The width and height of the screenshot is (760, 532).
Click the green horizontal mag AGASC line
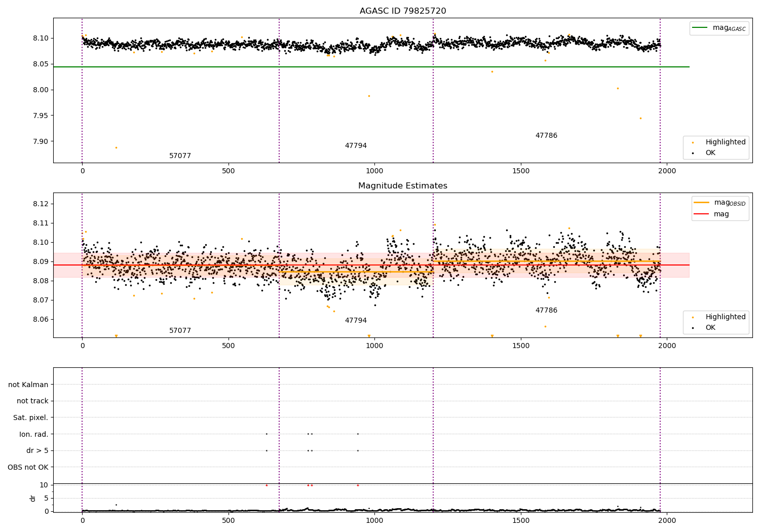click(x=371, y=67)
